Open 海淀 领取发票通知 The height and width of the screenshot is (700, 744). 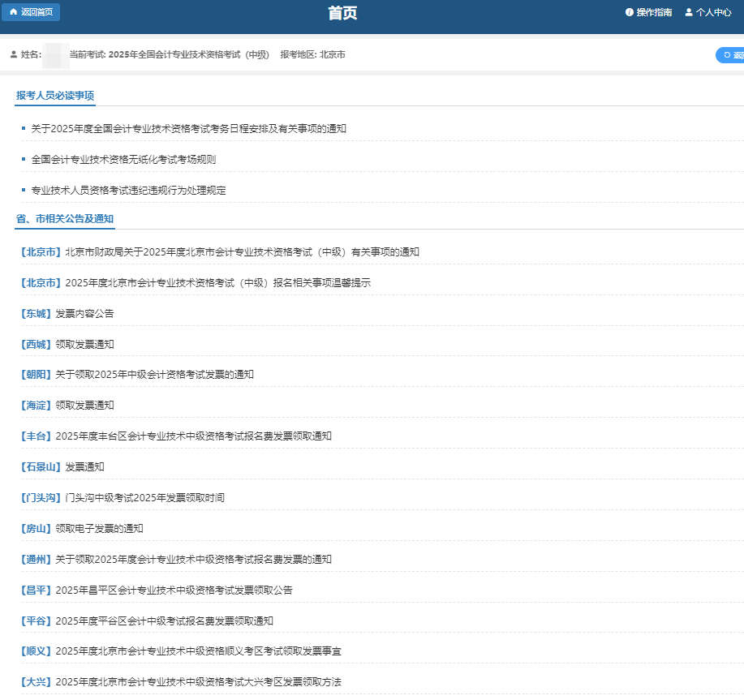point(84,405)
